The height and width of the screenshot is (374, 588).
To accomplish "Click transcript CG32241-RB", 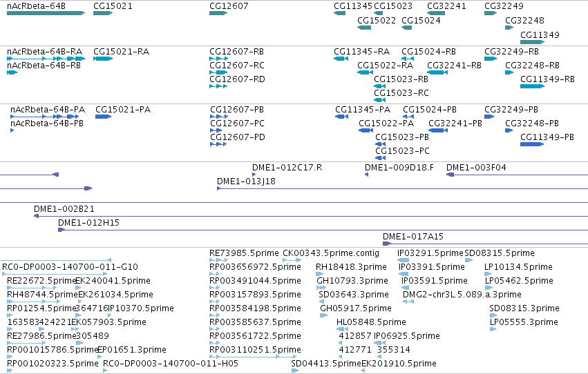I will (437, 72).
